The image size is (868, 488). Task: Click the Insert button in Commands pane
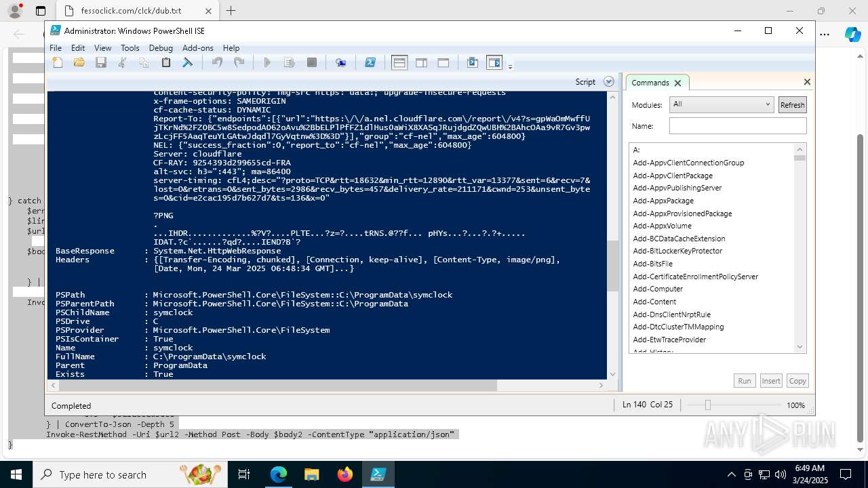771,381
